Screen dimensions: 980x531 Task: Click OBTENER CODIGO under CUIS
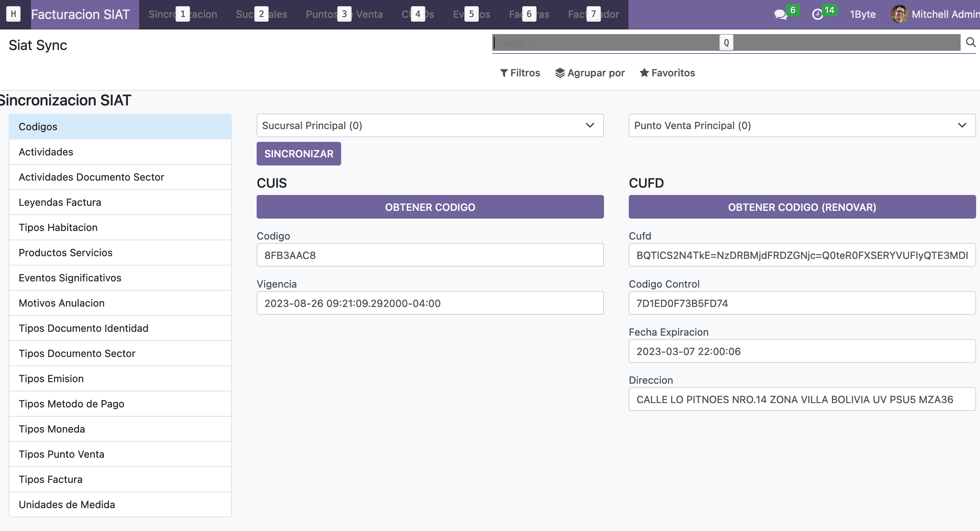point(430,207)
